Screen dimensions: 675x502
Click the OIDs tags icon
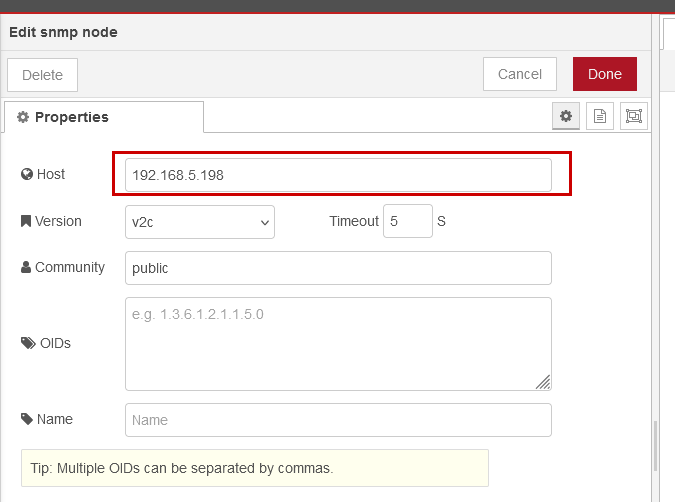click(x=28, y=343)
